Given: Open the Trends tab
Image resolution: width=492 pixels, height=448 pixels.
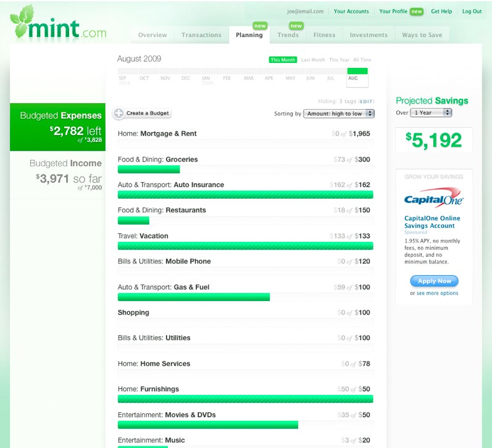Looking at the screenshot, I should (x=288, y=35).
